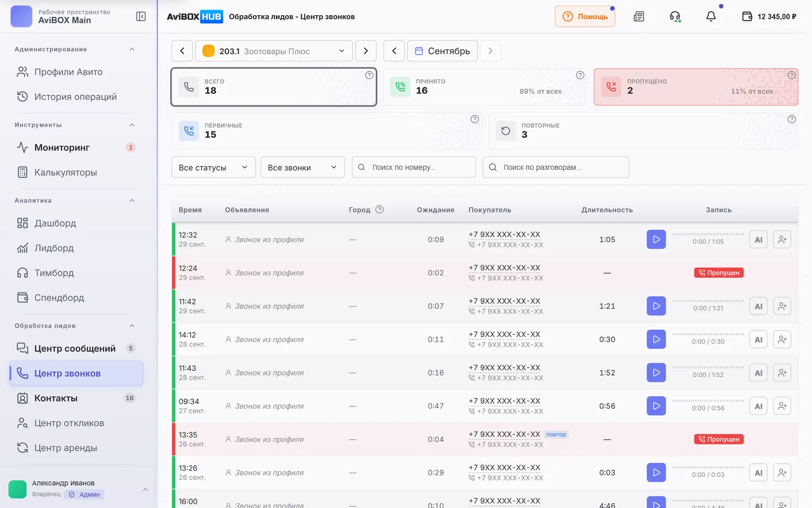Click the Помощь help button
Screen dimensions: 812x508
click(x=585, y=16)
